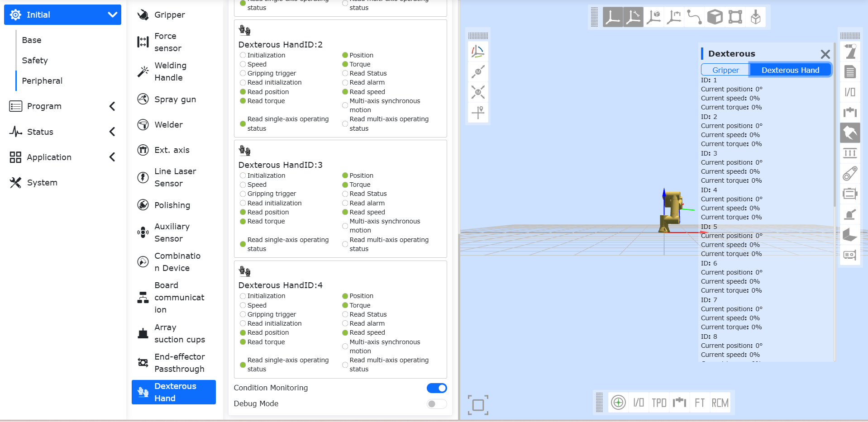Viewport: 868px width, 422px height.
Task: Open the Auxiliary Sensor page
Action: 174,232
